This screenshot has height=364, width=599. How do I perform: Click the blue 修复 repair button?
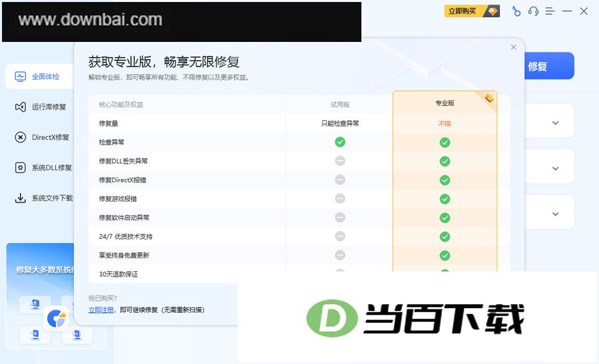[x=549, y=66]
